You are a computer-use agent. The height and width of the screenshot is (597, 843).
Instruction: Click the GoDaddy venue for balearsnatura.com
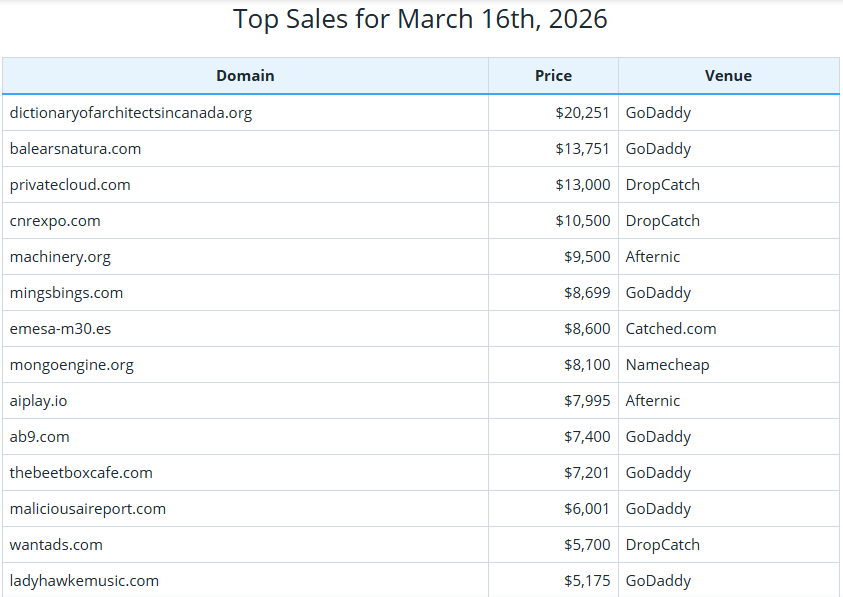[x=658, y=148]
